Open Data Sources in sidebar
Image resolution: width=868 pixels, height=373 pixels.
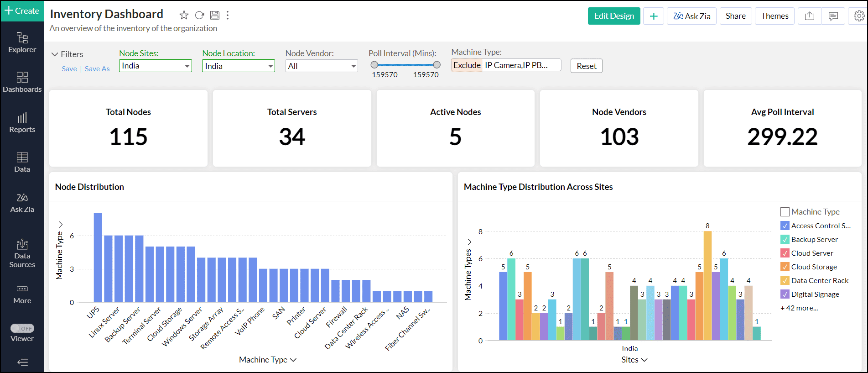point(22,253)
